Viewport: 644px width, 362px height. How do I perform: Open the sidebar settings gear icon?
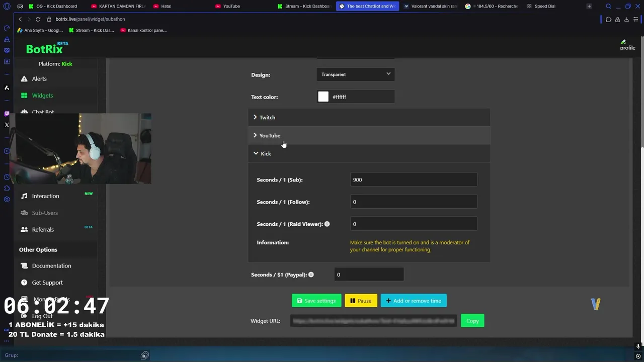7,199
